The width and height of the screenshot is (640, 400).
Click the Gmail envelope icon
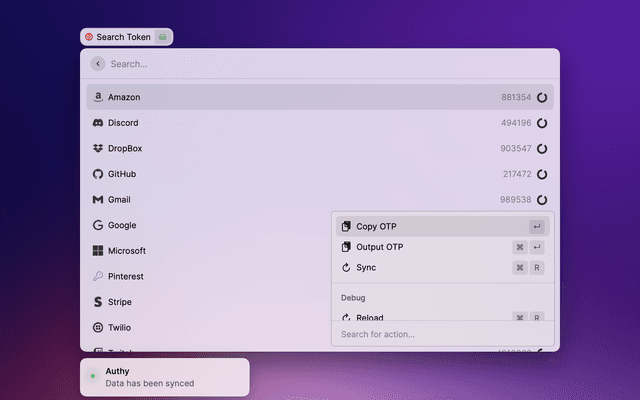pyautogui.click(x=98, y=200)
